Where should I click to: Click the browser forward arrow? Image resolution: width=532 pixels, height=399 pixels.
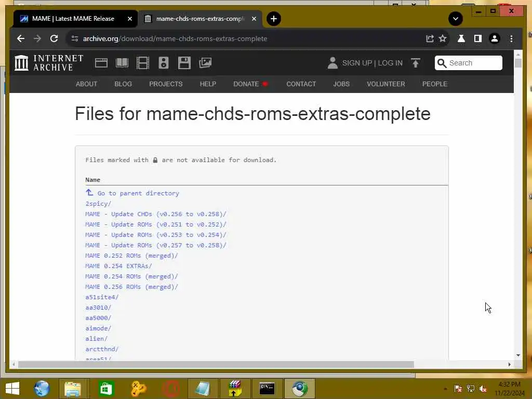[37, 38]
